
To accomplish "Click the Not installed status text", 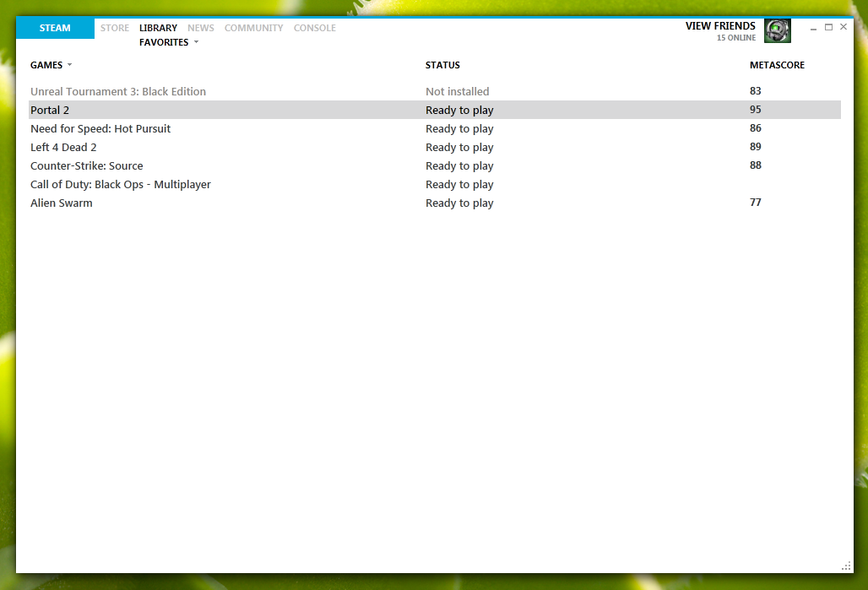I will click(458, 91).
